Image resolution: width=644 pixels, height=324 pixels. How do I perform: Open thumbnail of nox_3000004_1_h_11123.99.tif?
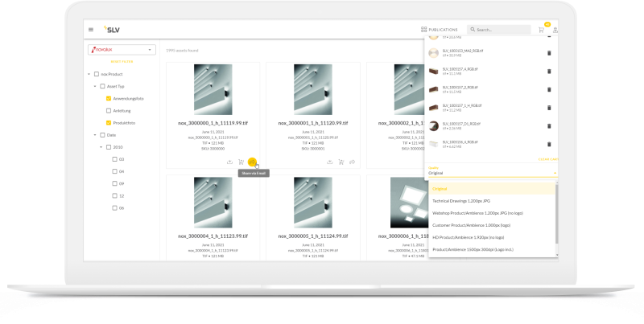[x=213, y=203]
